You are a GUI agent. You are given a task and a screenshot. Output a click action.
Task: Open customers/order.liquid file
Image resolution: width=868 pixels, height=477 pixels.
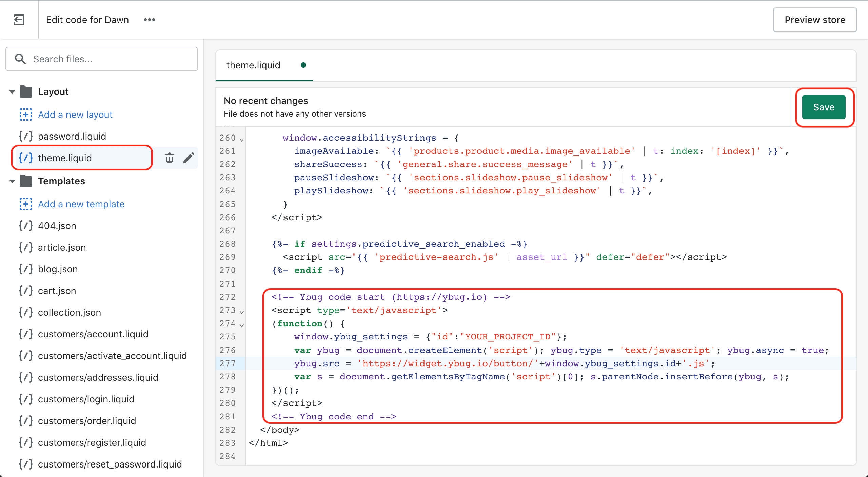click(x=87, y=421)
